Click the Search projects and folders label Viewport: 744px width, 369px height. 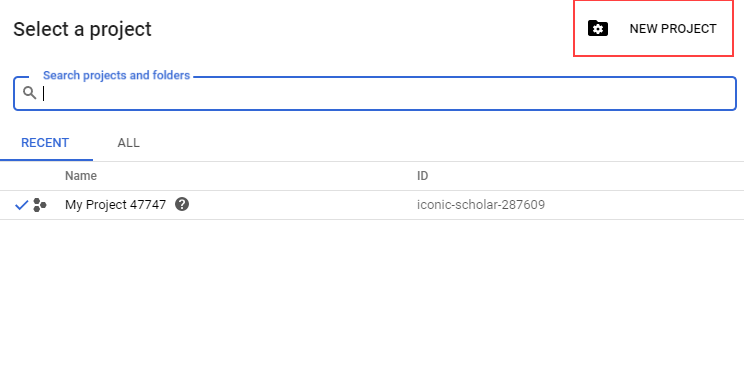tap(116, 75)
